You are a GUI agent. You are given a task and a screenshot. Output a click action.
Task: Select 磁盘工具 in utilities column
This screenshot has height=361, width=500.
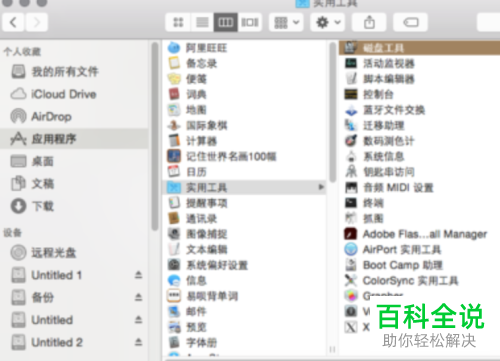pyautogui.click(x=419, y=48)
